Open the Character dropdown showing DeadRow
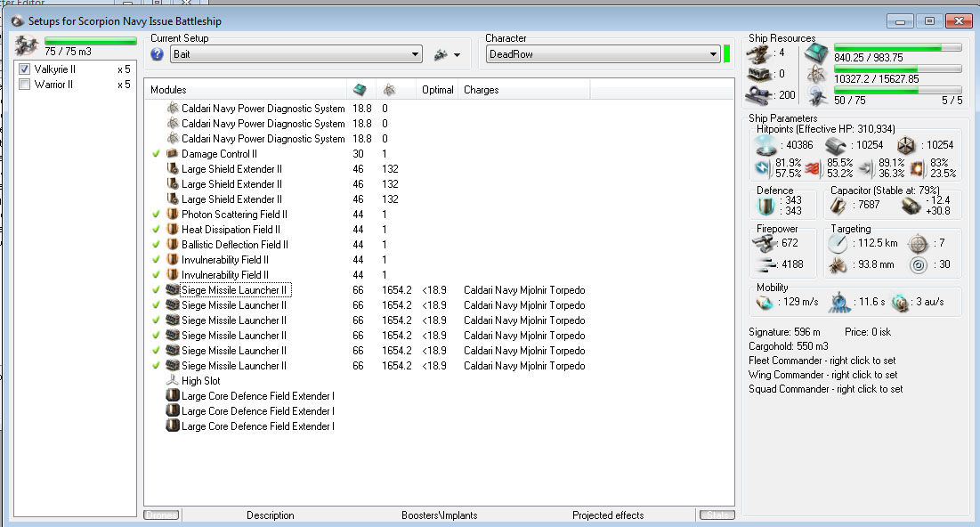 pos(603,54)
